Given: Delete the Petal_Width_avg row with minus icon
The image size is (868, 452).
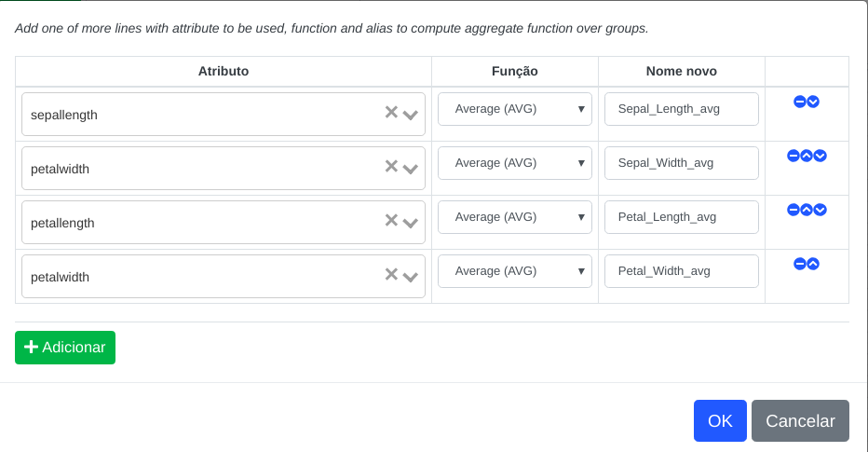Looking at the screenshot, I should tap(799, 264).
